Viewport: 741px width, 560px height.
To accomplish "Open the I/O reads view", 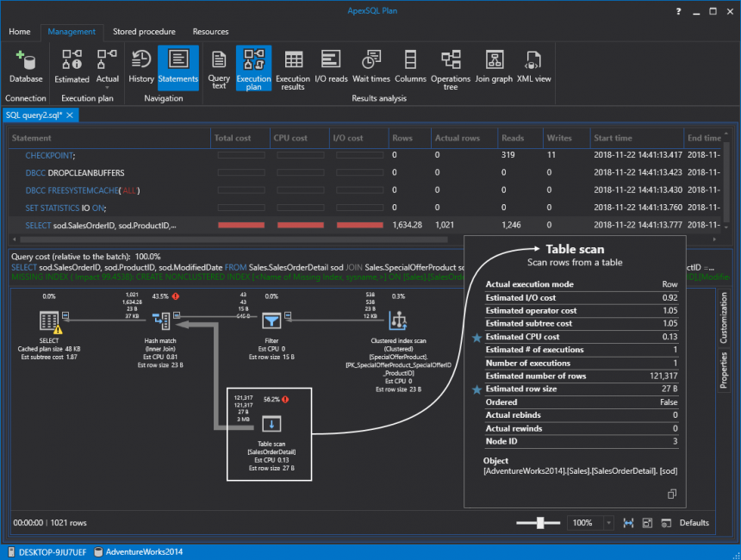I will [331, 65].
